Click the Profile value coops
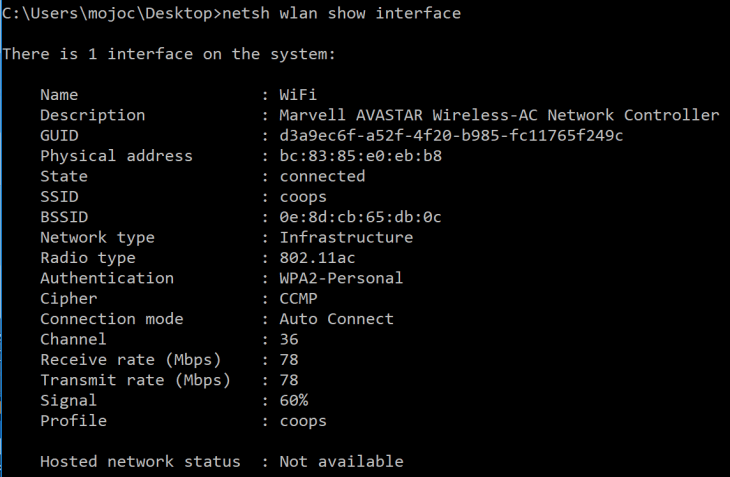This screenshot has height=477, width=730. coord(303,421)
